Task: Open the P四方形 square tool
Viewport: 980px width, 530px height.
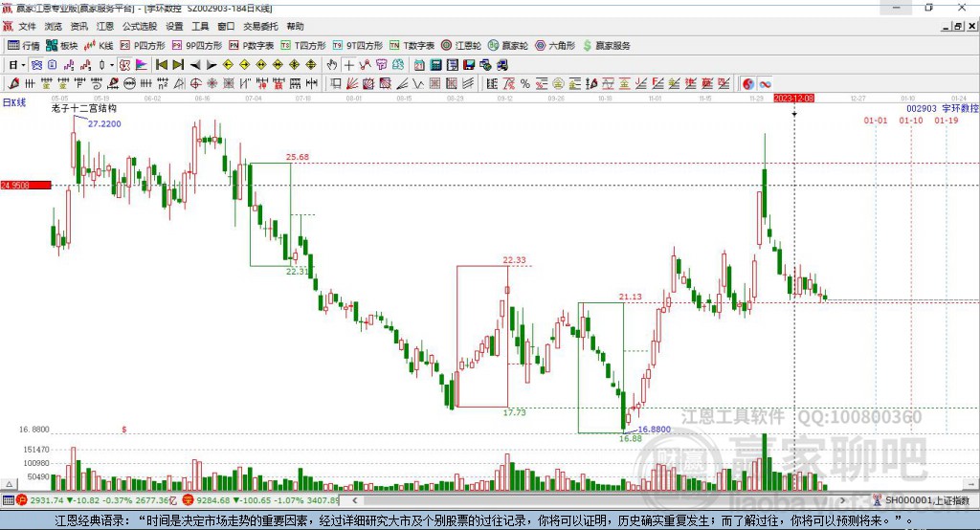Action: pyautogui.click(x=143, y=46)
